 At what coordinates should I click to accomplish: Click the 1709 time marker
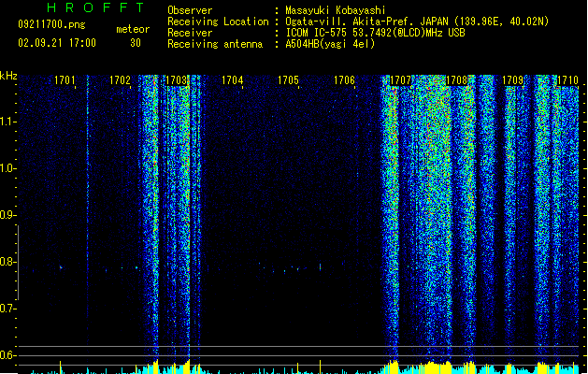(512, 80)
